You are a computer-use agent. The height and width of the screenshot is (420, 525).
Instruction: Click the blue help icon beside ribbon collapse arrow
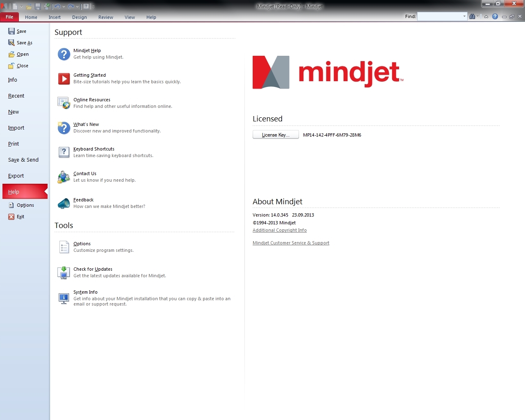tap(495, 16)
